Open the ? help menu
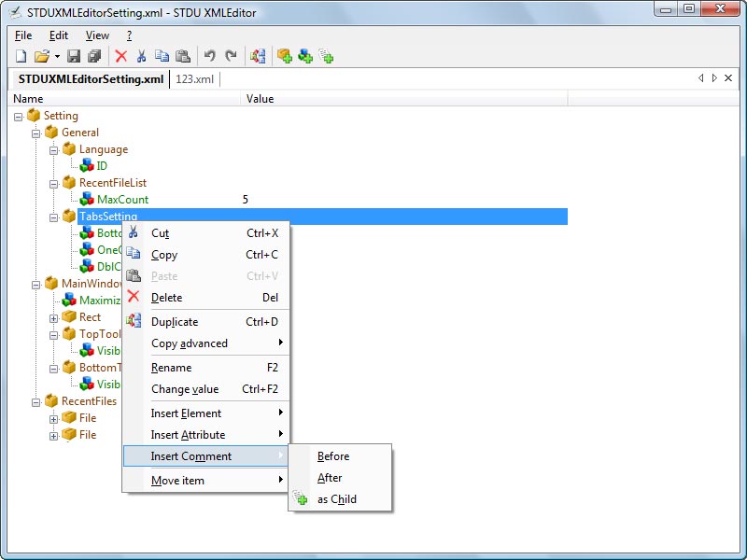This screenshot has height=560, width=747. click(129, 35)
